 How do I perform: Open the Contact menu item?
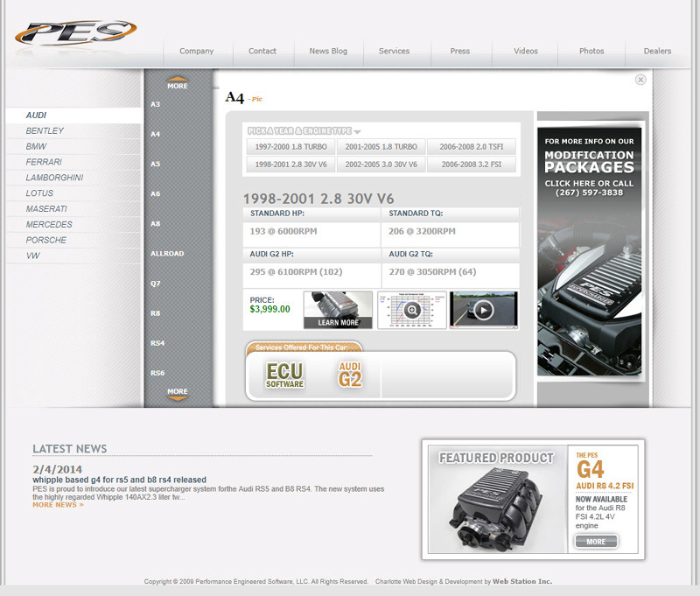coord(262,51)
